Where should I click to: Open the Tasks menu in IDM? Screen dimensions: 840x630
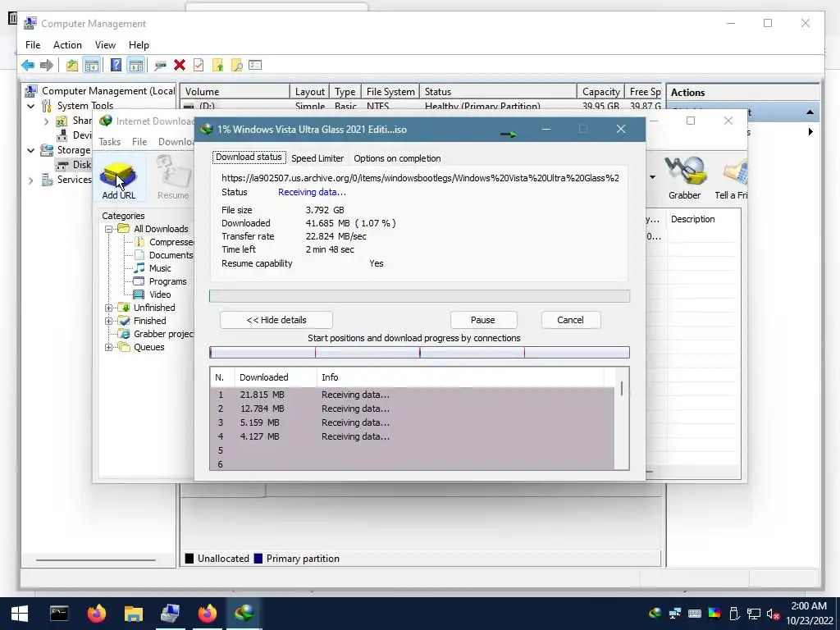click(109, 141)
